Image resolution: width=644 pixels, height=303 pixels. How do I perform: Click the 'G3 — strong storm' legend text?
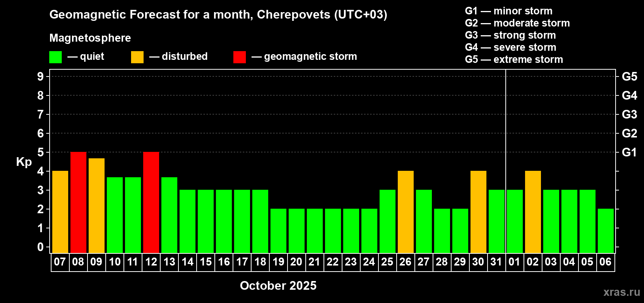point(510,35)
